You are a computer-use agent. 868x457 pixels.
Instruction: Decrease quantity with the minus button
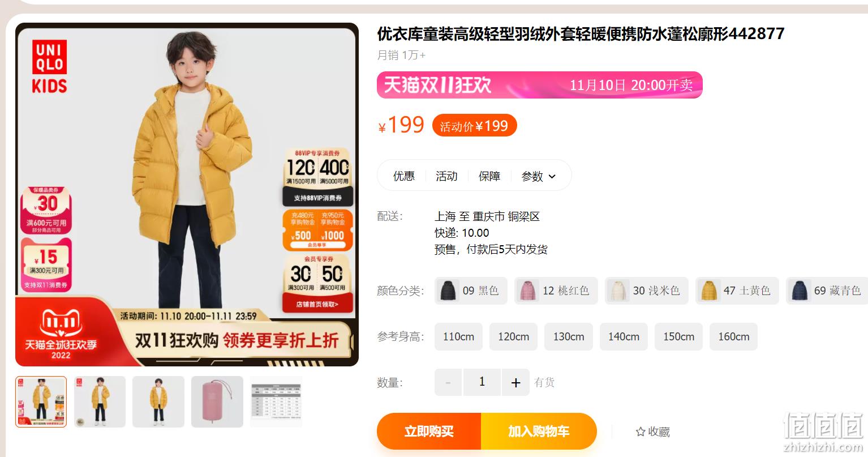pos(449,383)
